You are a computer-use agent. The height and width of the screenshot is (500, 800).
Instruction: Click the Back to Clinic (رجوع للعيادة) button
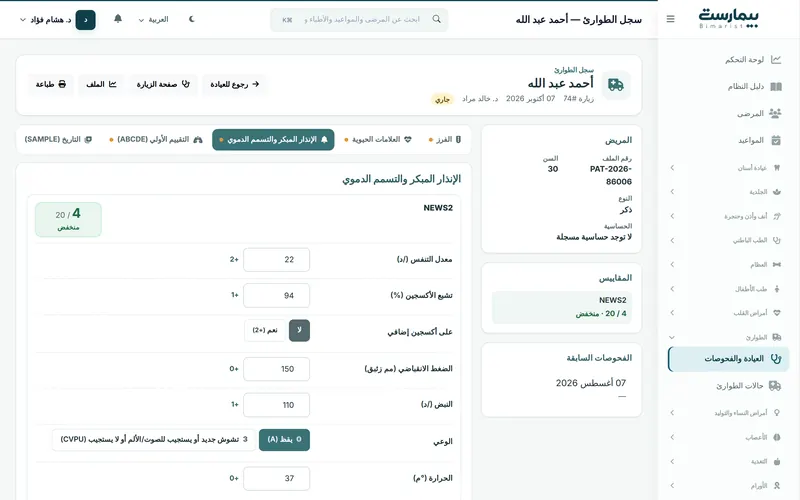coord(234,84)
